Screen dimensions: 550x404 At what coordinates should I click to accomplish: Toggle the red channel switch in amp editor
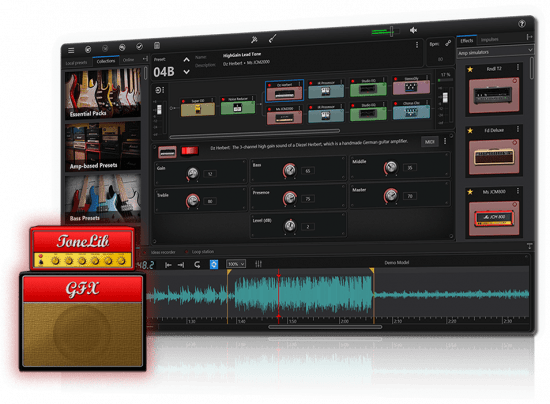(190, 151)
